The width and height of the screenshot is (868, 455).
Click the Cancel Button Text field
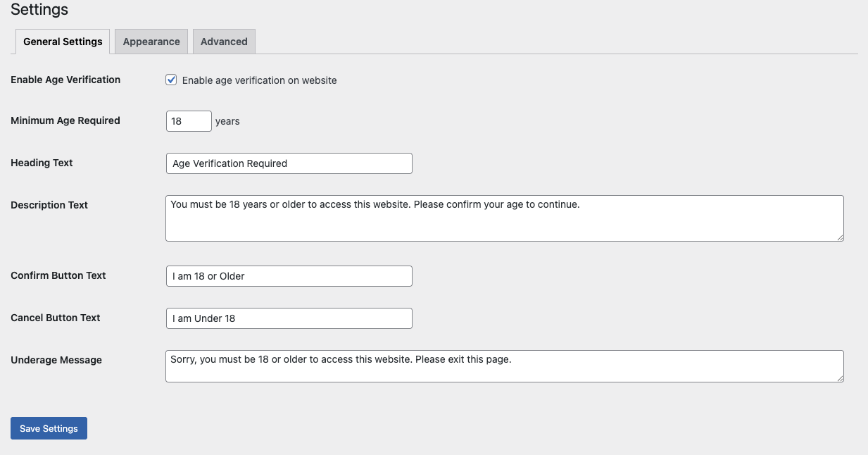(289, 318)
